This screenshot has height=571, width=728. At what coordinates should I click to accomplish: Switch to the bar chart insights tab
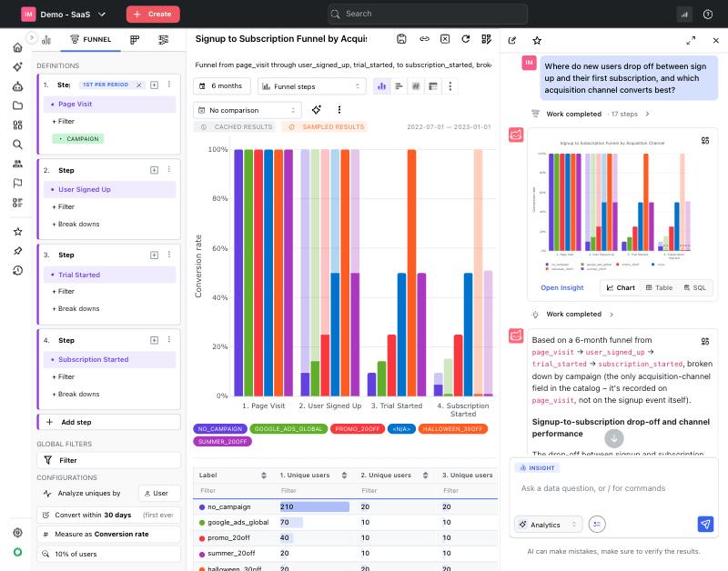tap(46, 40)
